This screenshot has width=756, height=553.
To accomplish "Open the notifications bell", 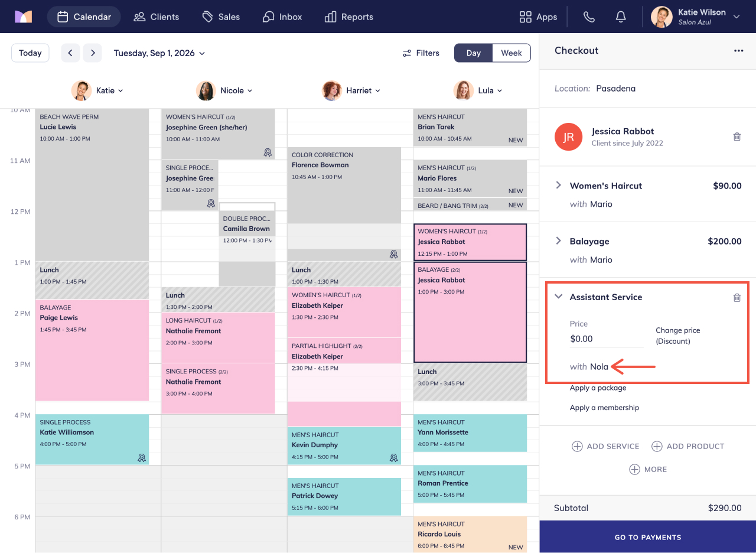I will [x=621, y=17].
